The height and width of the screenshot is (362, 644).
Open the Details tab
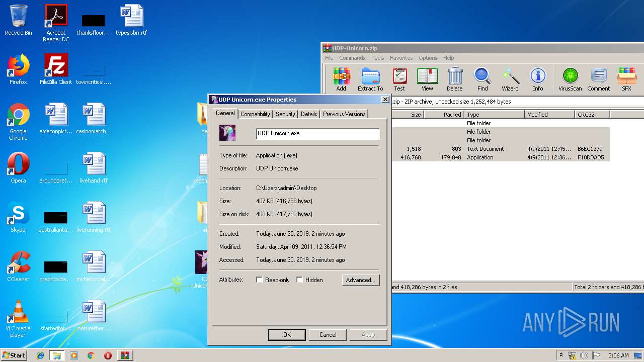tap(309, 114)
